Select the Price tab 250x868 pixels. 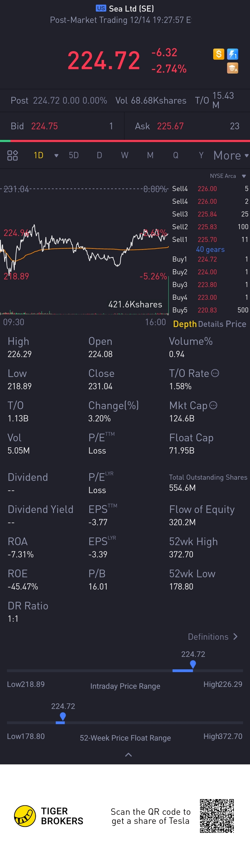pos(236,324)
